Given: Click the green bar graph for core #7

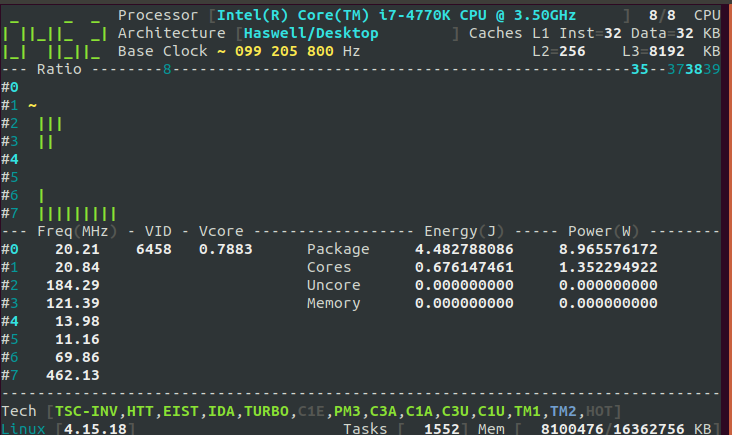Looking at the screenshot, I should (77, 214).
